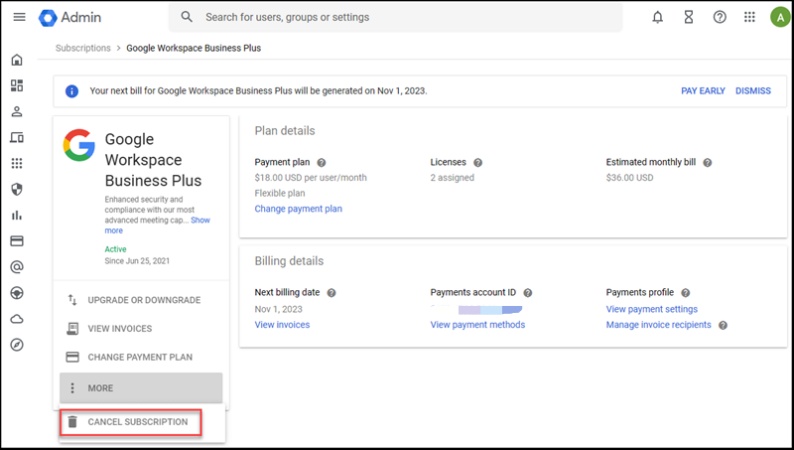This screenshot has width=794, height=450.
Task: Click the 'Since Jun 25, 2021' text
Action: click(x=137, y=261)
